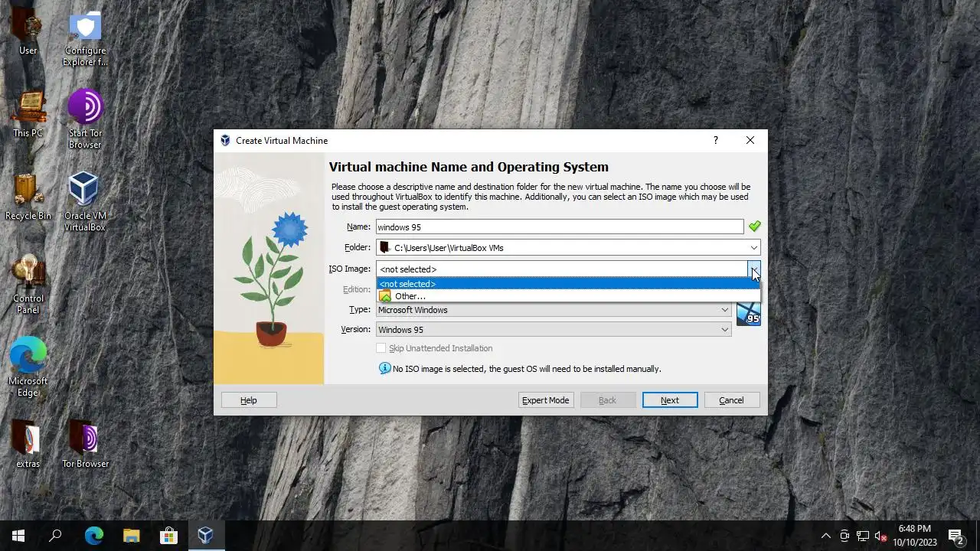This screenshot has height=551, width=980.
Task: Click the green checkmark beside Name field
Action: coord(755,227)
